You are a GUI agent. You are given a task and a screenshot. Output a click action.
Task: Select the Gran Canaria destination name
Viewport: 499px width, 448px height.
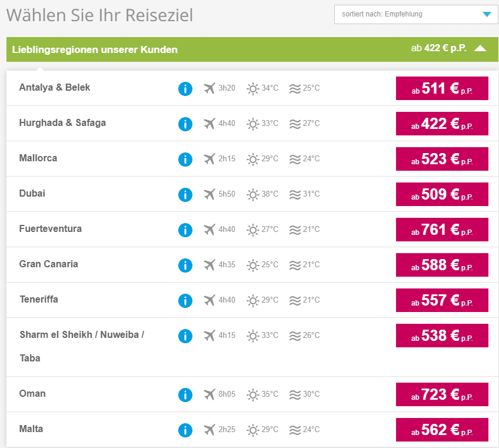point(48,264)
